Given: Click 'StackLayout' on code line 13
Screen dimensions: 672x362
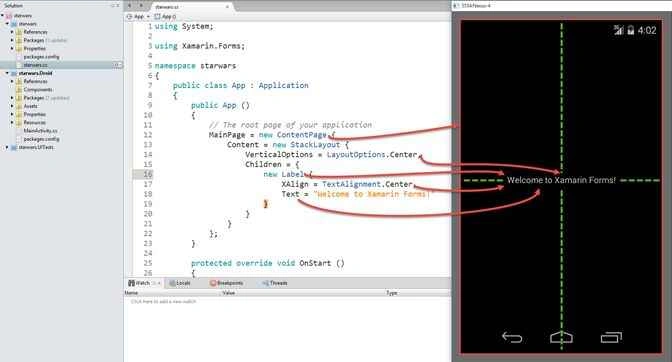Looking at the screenshot, I should pos(315,145).
